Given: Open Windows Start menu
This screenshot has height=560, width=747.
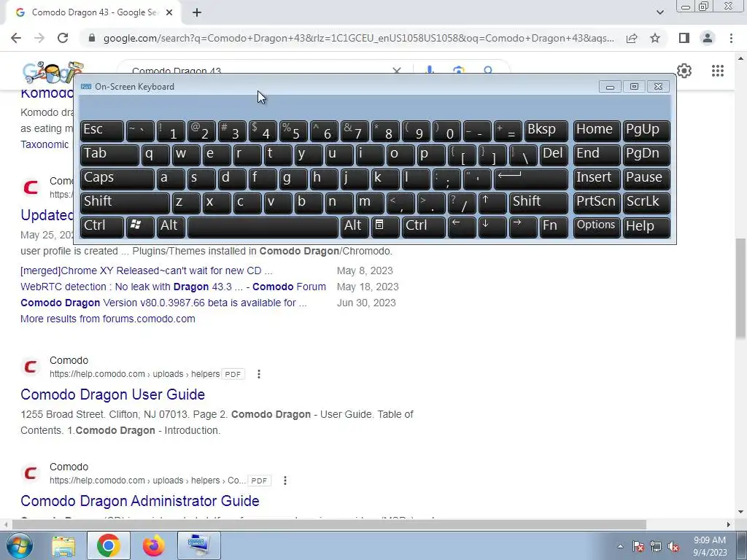Looking at the screenshot, I should pos(19,545).
